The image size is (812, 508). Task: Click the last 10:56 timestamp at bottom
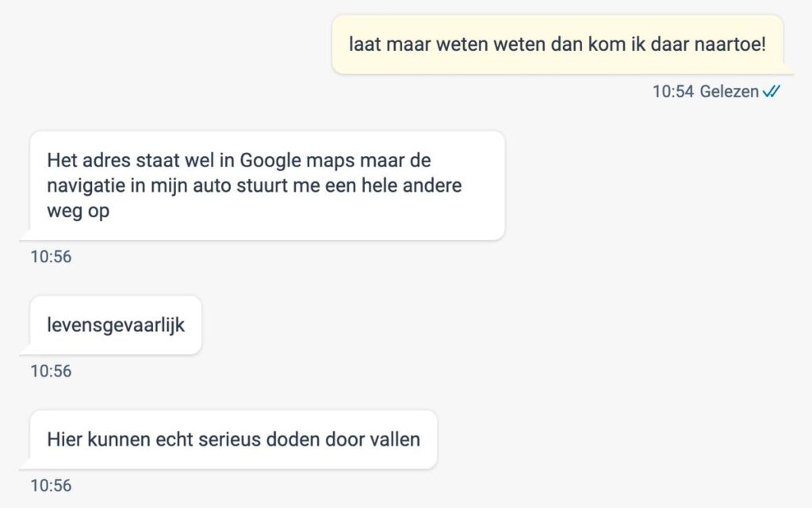(51, 485)
